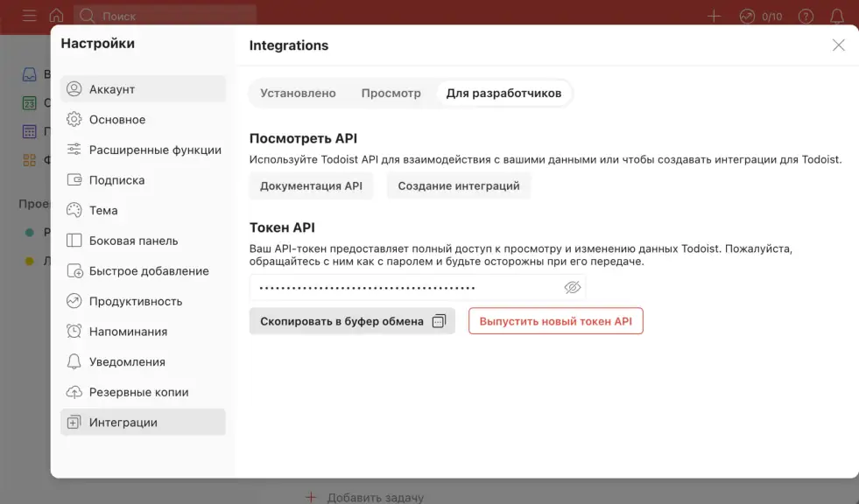The width and height of the screenshot is (859, 504).
Task: Open the productivity 0/10 indicator
Action: [x=760, y=16]
